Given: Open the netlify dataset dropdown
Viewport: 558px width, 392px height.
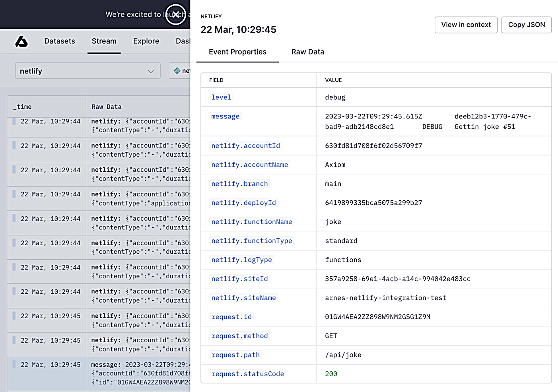Looking at the screenshot, I should (x=88, y=71).
